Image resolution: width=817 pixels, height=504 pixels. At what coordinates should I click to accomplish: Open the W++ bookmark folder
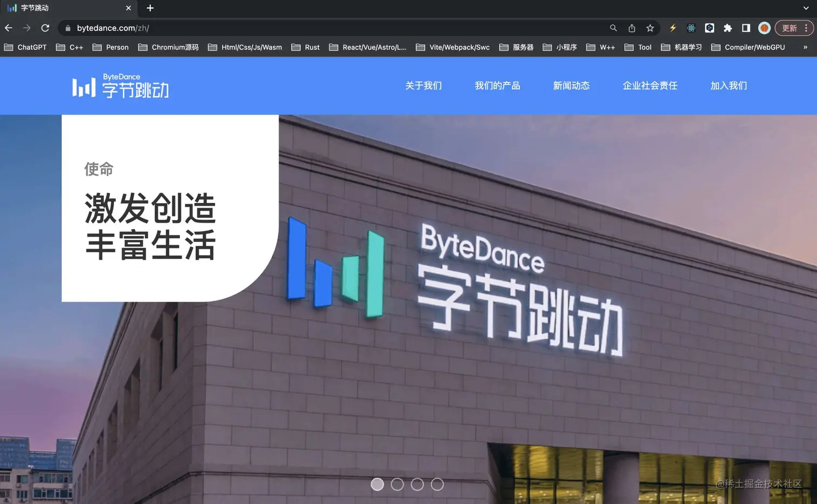pos(601,48)
